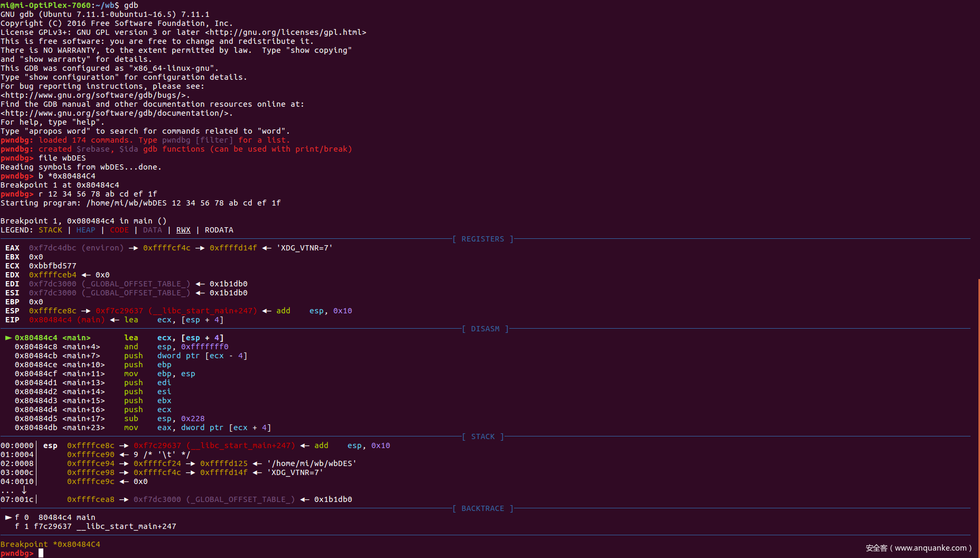Image resolution: width=980 pixels, height=558 pixels.
Task: Click the ESP register value 0xffffce8c
Action: tap(52, 311)
